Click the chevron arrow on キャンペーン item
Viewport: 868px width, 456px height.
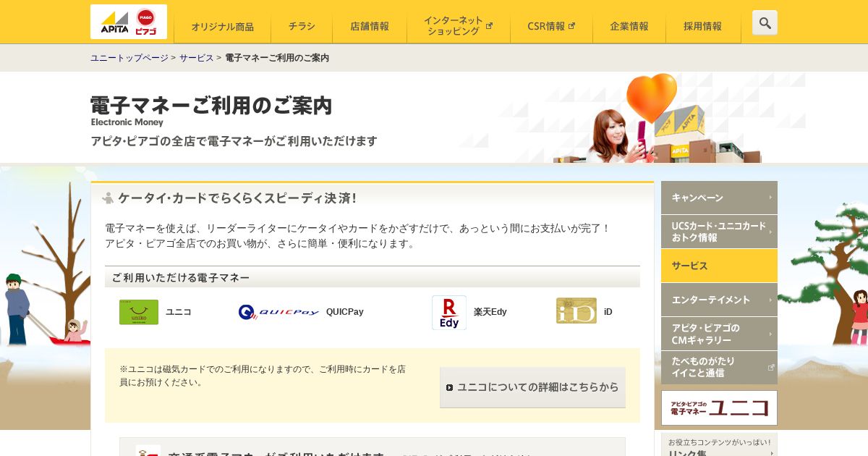770,198
